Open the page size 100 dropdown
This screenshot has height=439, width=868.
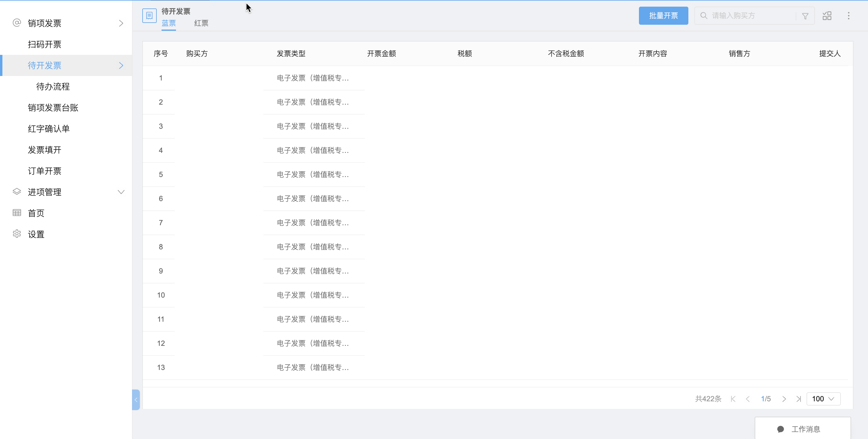823,399
